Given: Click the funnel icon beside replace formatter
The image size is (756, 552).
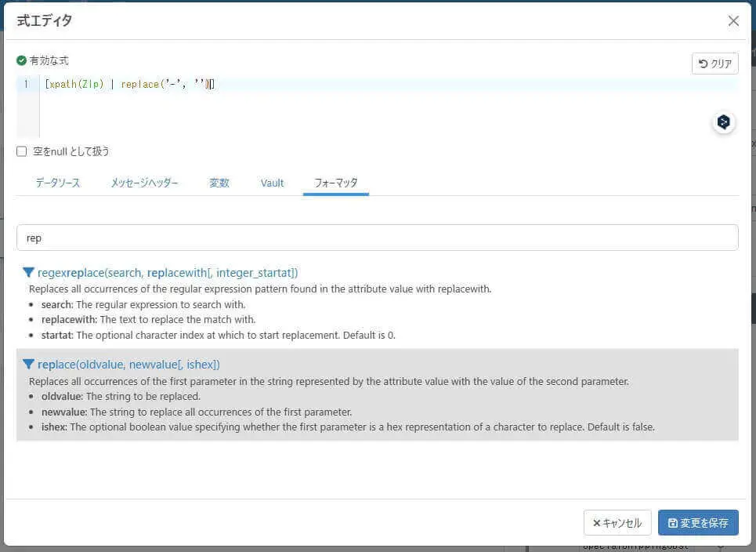Looking at the screenshot, I should (x=28, y=365).
